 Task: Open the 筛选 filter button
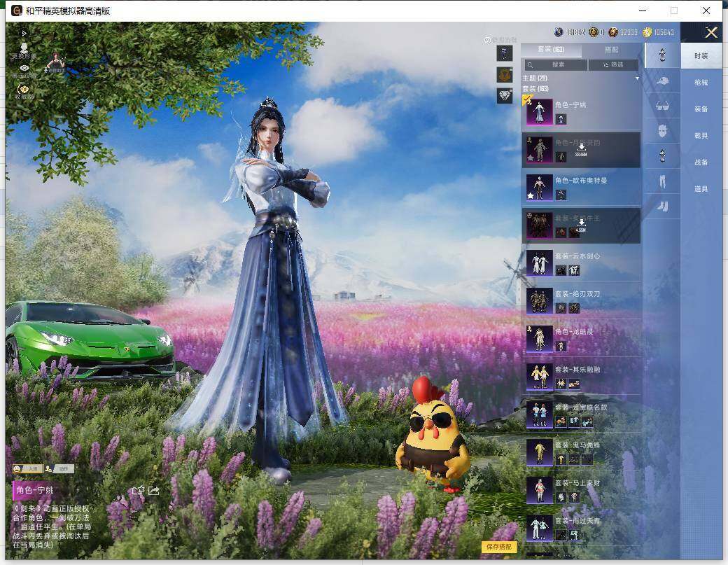[x=613, y=64]
